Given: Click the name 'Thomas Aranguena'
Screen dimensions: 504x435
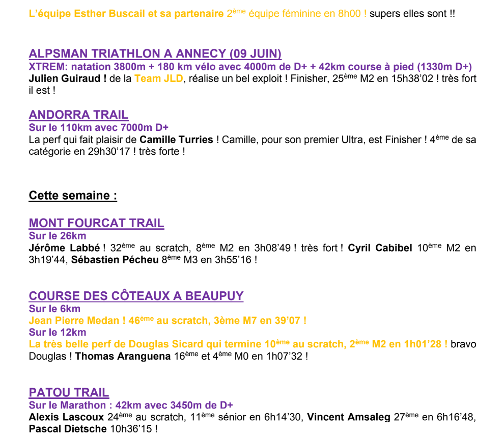Looking at the screenshot, I should pyautogui.click(x=123, y=357).
